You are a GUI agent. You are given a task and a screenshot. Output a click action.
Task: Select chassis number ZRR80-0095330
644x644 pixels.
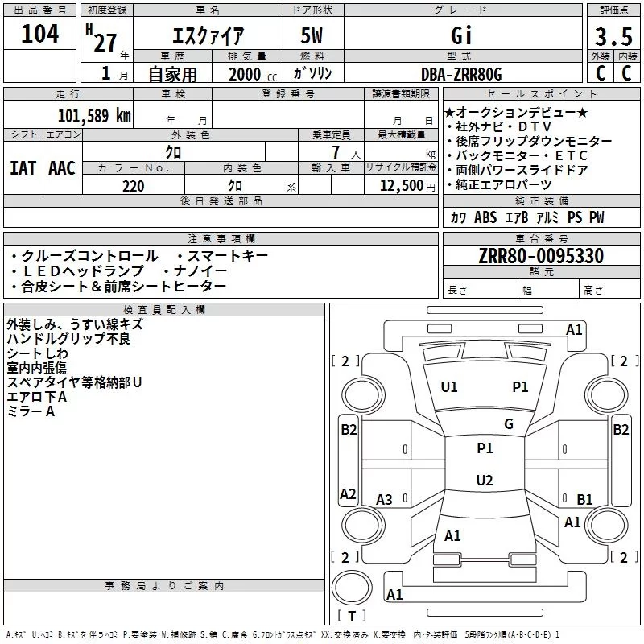(541, 256)
